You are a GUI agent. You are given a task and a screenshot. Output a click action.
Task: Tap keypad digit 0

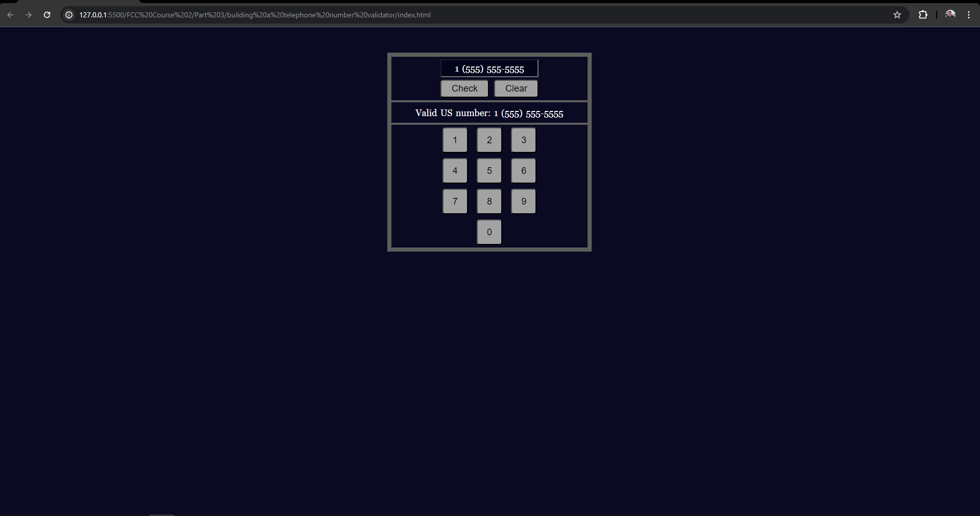point(489,232)
